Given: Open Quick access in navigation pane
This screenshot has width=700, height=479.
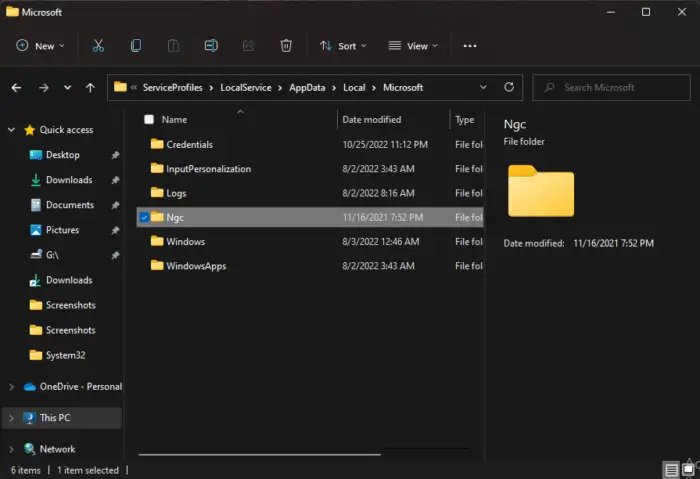Looking at the screenshot, I should 66,130.
